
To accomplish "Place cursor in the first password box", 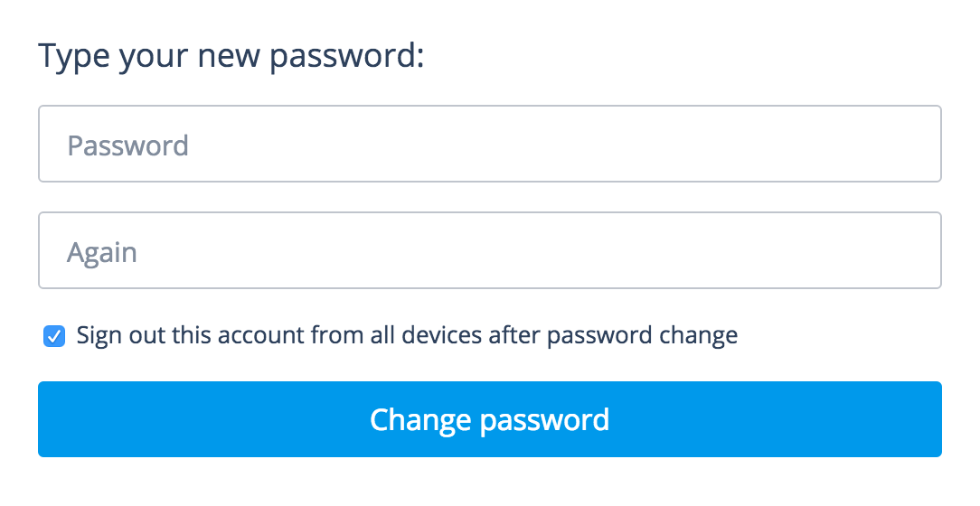I will pyautogui.click(x=489, y=145).
